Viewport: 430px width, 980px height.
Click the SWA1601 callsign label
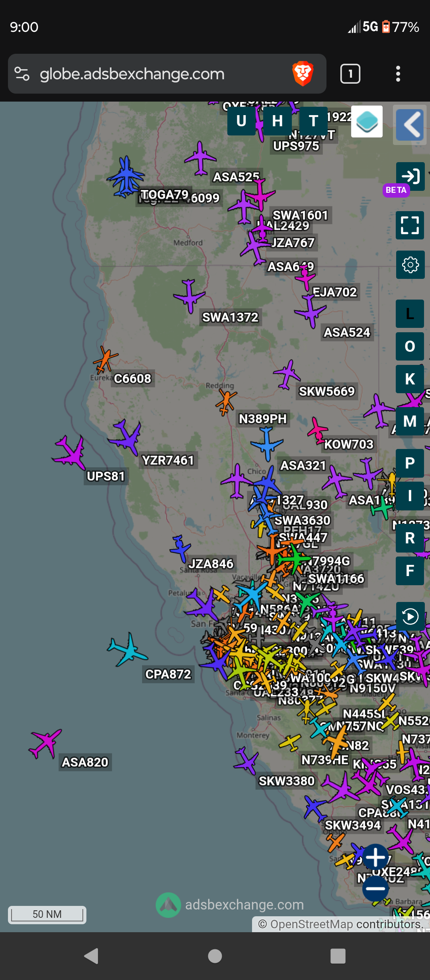tap(300, 215)
